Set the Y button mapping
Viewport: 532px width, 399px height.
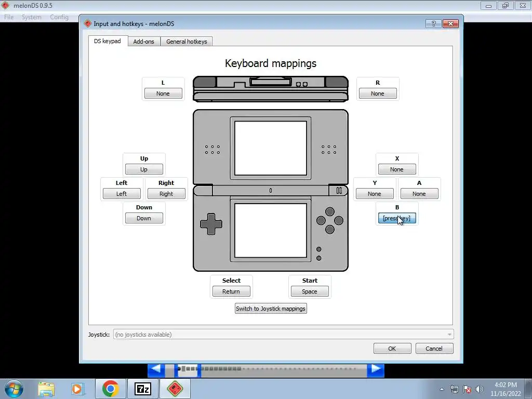click(x=375, y=194)
